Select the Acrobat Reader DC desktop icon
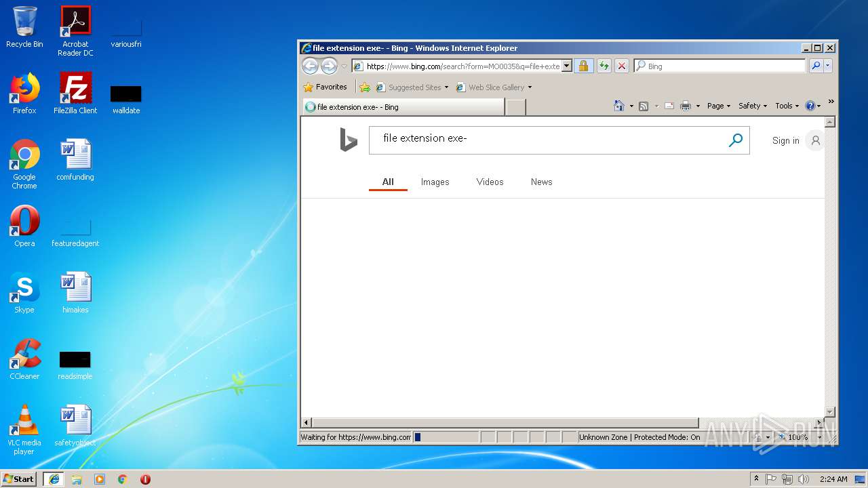 75,31
